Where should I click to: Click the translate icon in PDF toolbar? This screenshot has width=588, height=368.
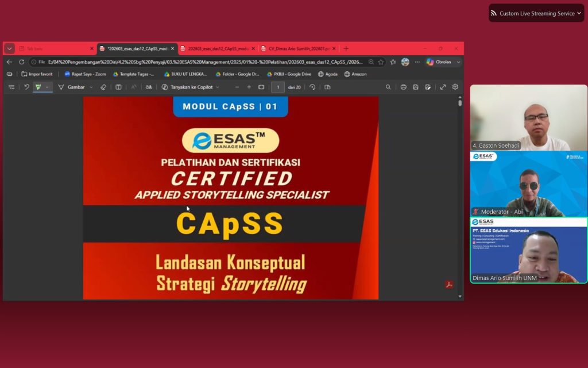coord(149,87)
